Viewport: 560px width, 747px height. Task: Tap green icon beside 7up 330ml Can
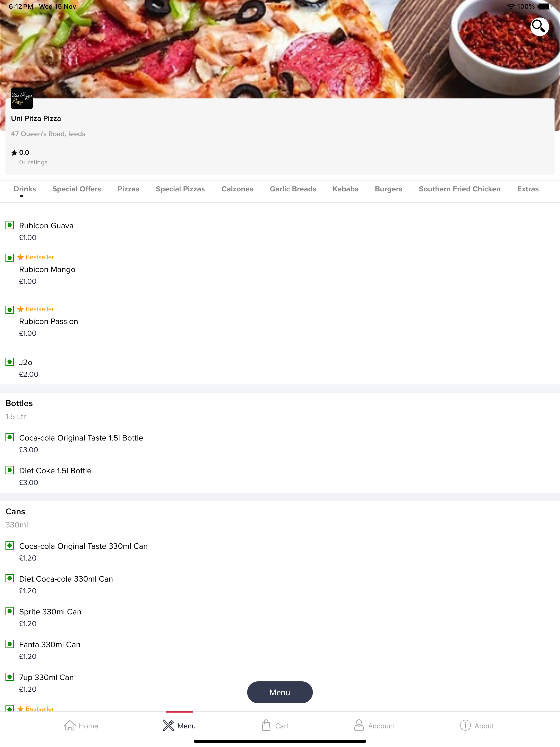pyautogui.click(x=10, y=677)
